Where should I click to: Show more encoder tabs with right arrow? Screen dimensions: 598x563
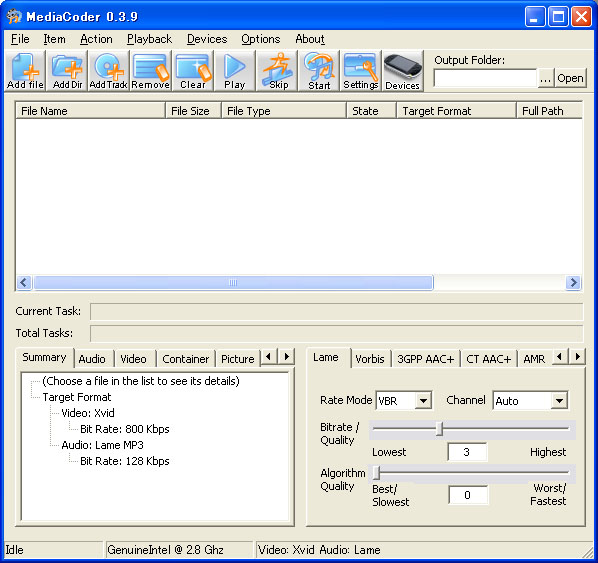tap(578, 357)
